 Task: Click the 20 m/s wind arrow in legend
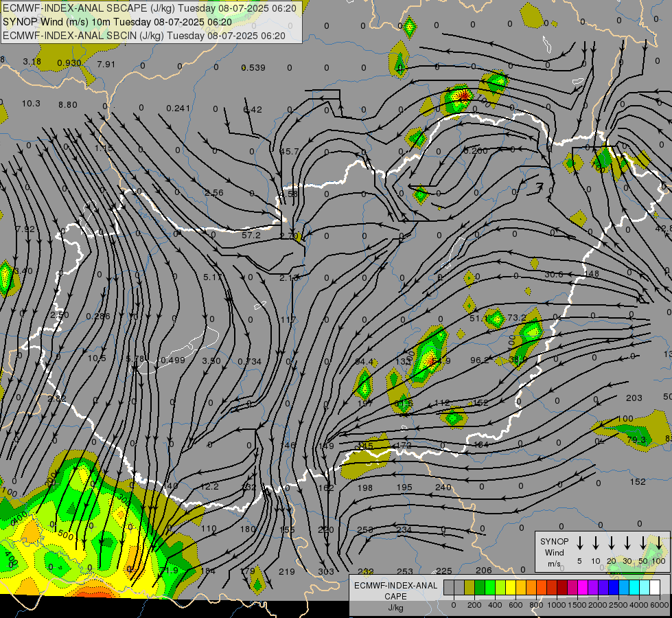click(612, 543)
